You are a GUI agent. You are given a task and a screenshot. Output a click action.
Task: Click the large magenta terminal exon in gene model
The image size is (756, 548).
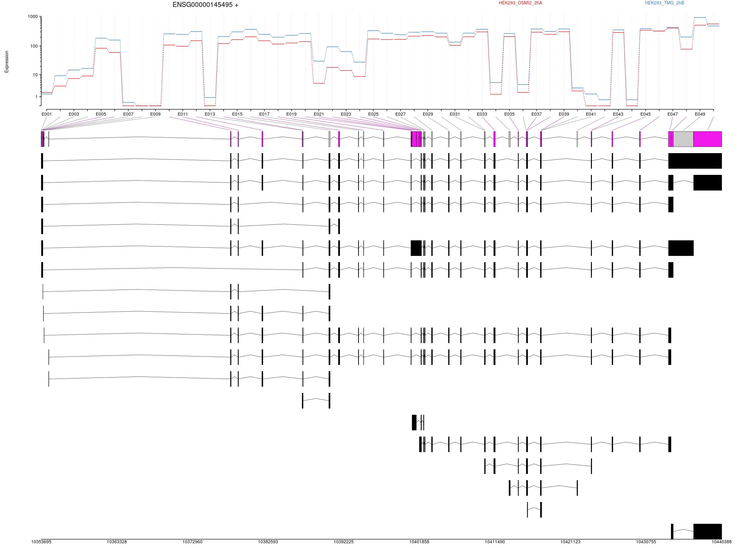click(x=708, y=139)
